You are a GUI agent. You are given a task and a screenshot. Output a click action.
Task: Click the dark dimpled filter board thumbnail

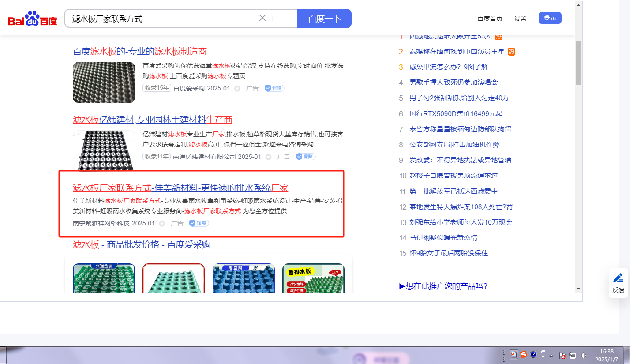pyautogui.click(x=104, y=83)
